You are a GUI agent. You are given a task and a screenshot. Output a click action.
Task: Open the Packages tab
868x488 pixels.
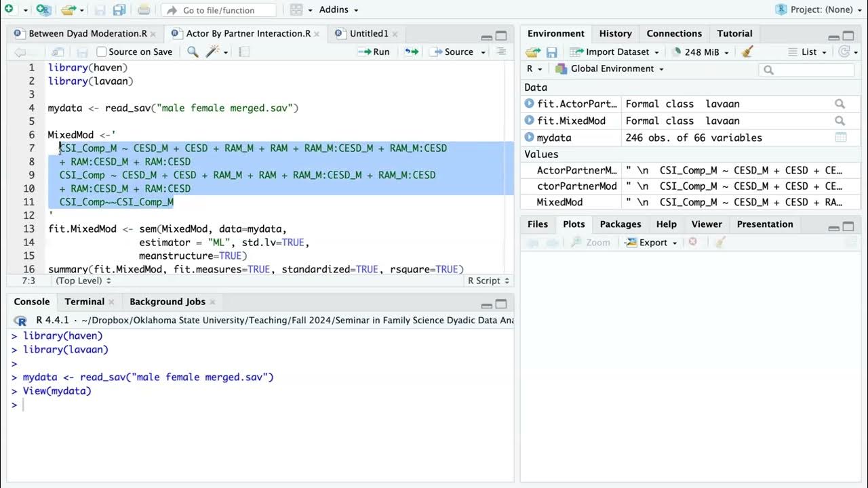pyautogui.click(x=620, y=224)
